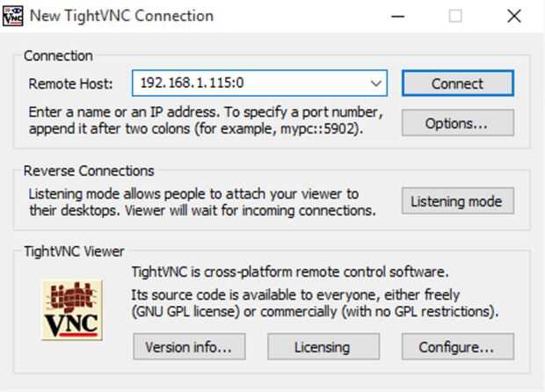Minimize the TightVNC Connection window
The height and width of the screenshot is (392, 545).
(x=398, y=16)
